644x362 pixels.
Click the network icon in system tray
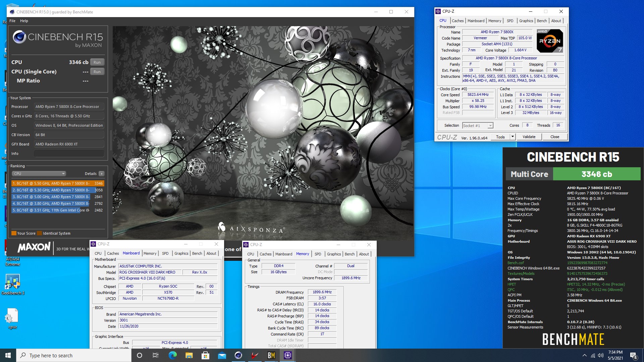[x=593, y=355]
